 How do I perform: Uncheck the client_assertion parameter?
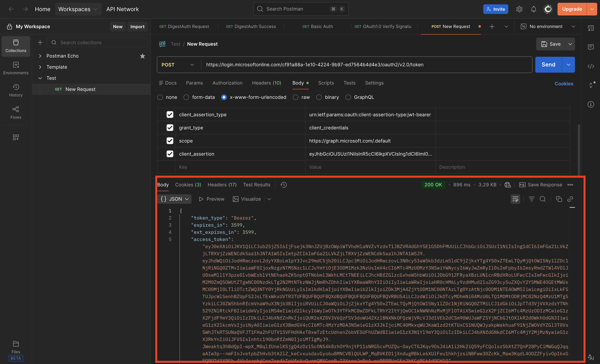coord(170,154)
